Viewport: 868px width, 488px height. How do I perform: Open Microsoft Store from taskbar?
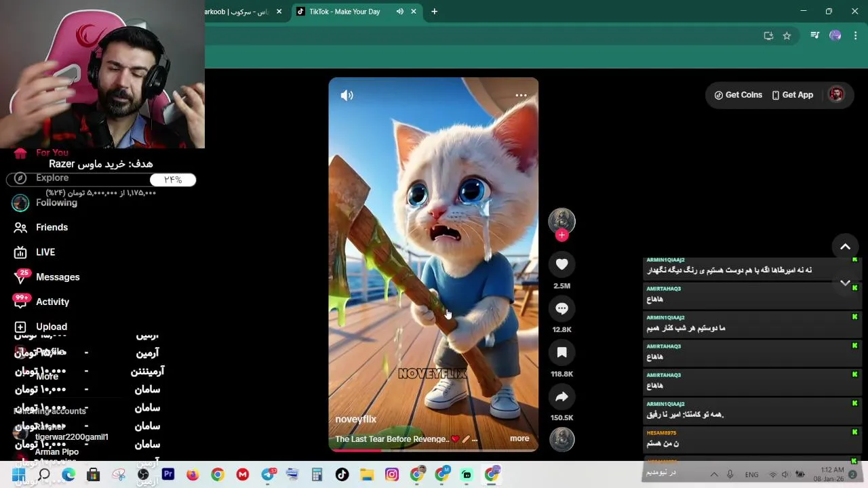click(x=94, y=474)
